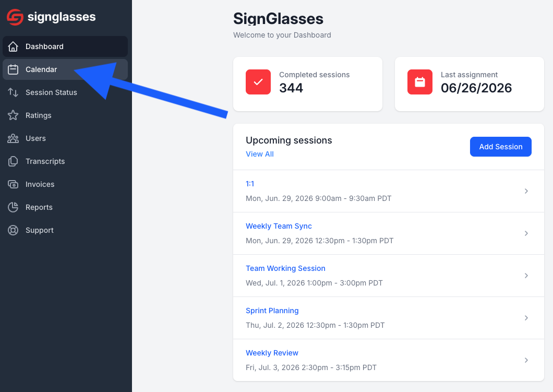
Task: Open the Users group icon
Action: pos(13,138)
